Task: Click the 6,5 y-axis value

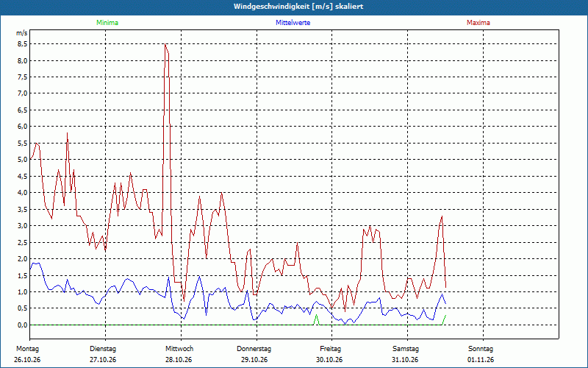Action: click(23, 110)
